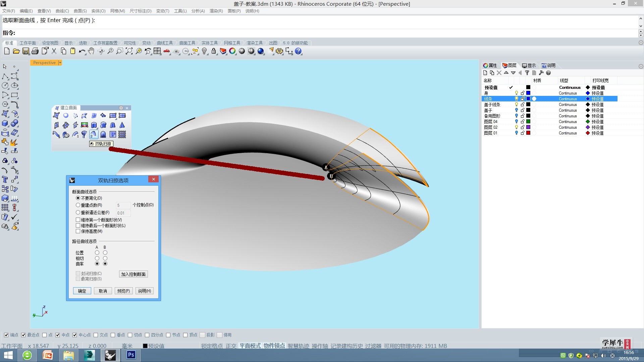
Task: Check 维持第一个断面形状
Action: [x=78, y=220]
